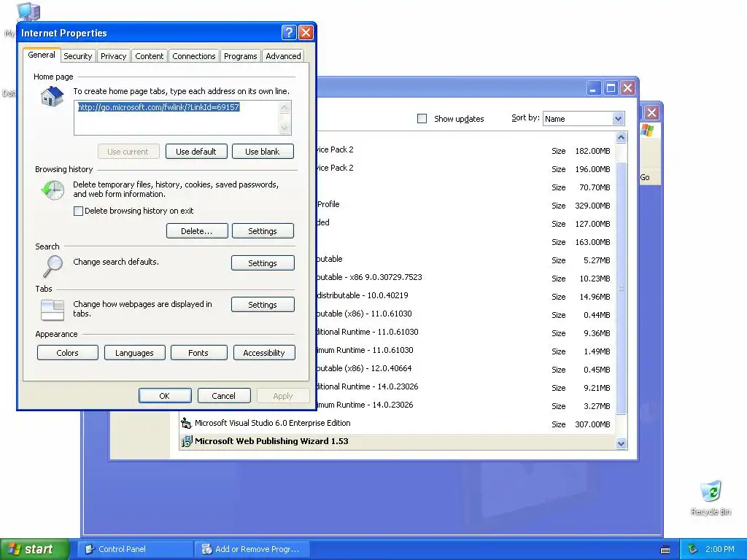Click the program list scrollbar thumb

click(621, 288)
